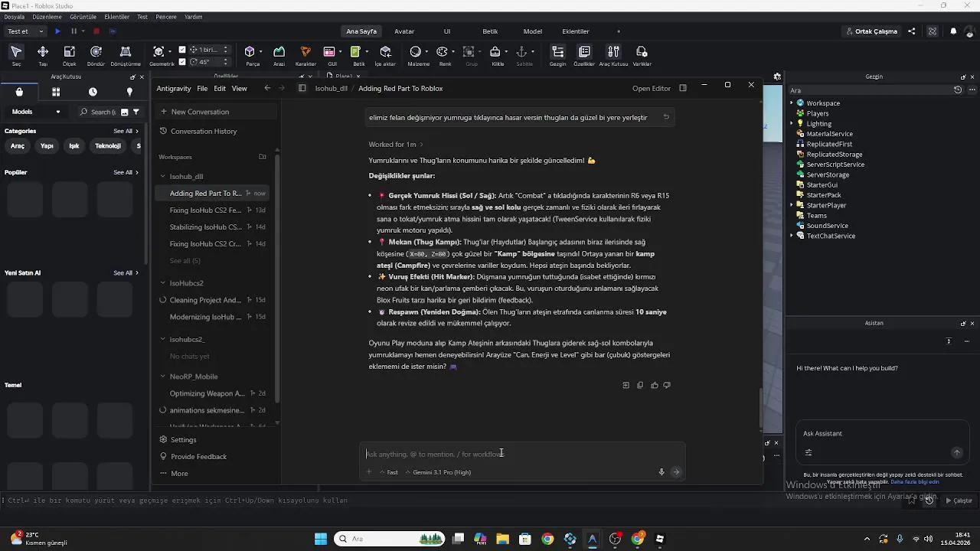
Task: Collapse the NeoRP_Mobile workspace group
Action: (x=162, y=377)
